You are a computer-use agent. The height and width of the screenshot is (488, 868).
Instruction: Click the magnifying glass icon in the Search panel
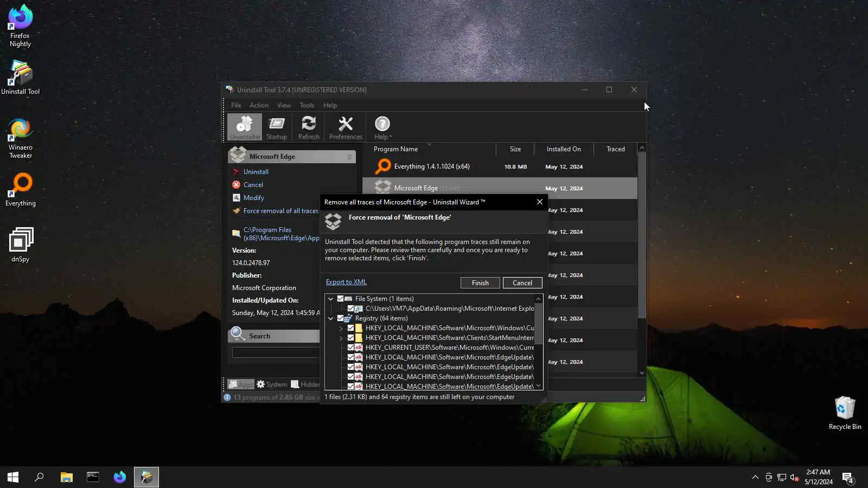238,333
